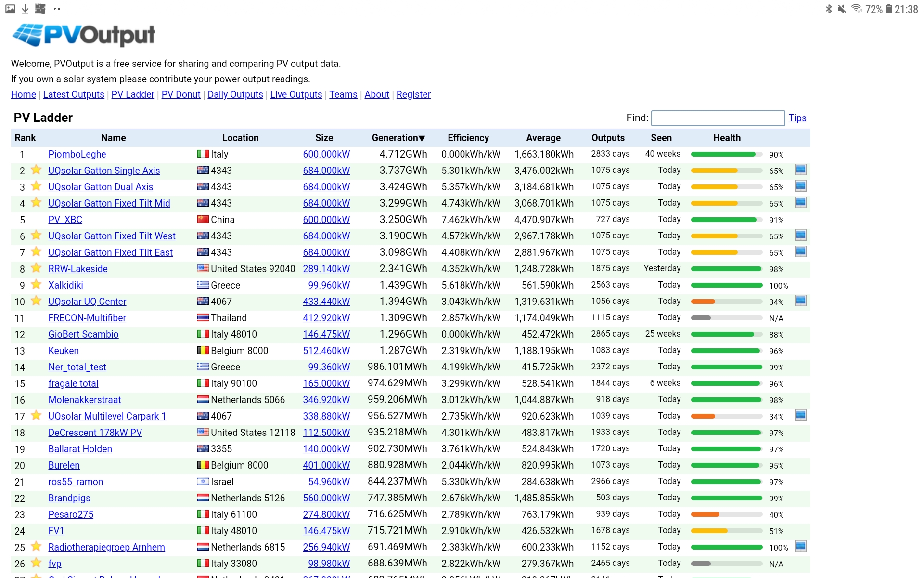Open the Register link
This screenshot has width=924, height=578.
pos(413,94)
